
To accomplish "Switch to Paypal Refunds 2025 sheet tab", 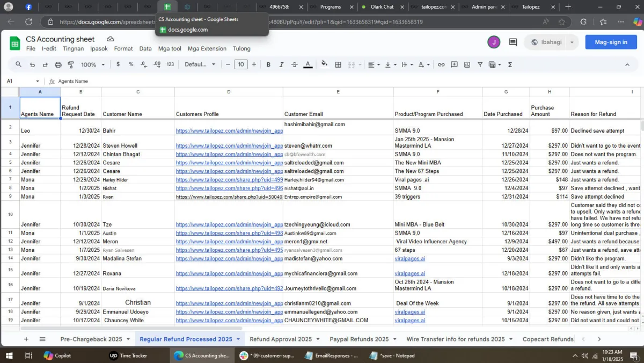I will [x=358, y=339].
